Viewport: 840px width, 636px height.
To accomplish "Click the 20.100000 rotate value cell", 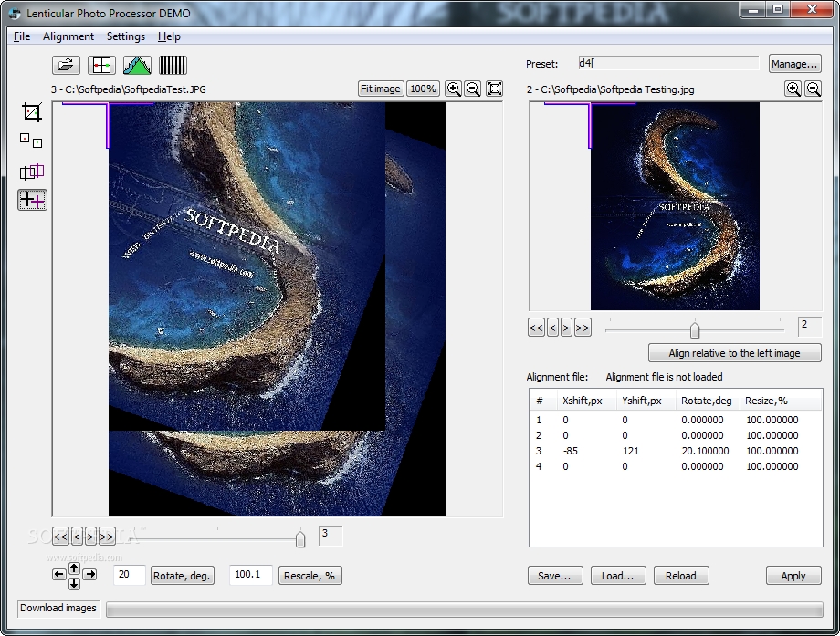I will pyautogui.click(x=705, y=451).
